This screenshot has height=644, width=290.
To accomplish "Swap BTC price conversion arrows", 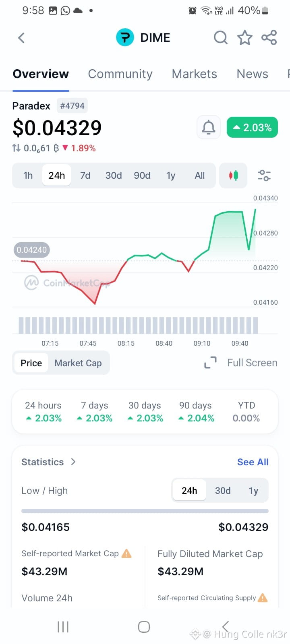I will point(16,148).
